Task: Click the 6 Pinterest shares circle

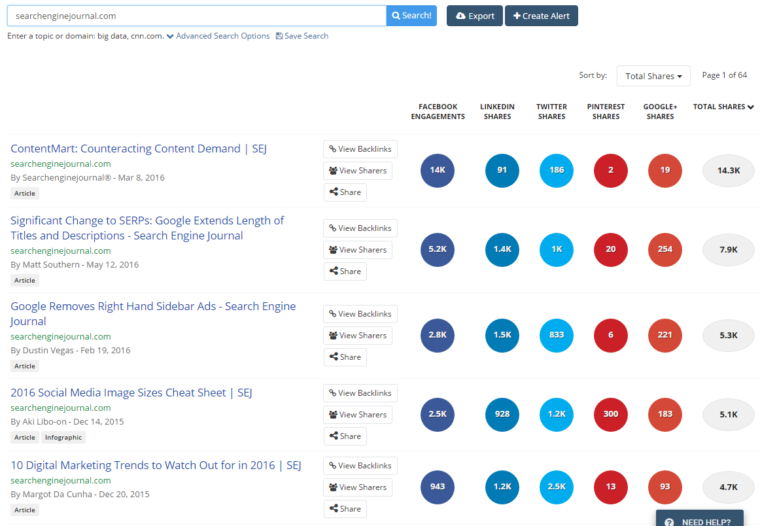Action: pyautogui.click(x=611, y=335)
